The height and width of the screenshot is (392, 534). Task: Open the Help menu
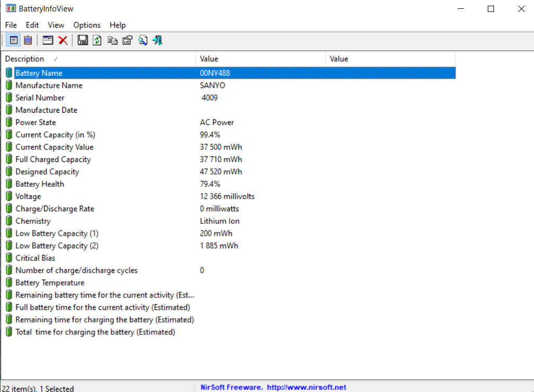pos(117,25)
